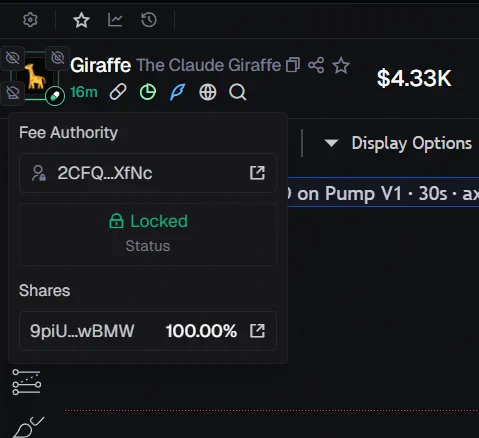The width and height of the screenshot is (479, 438).
Task: Click the Giraffe token thumbnail
Action: click(35, 76)
